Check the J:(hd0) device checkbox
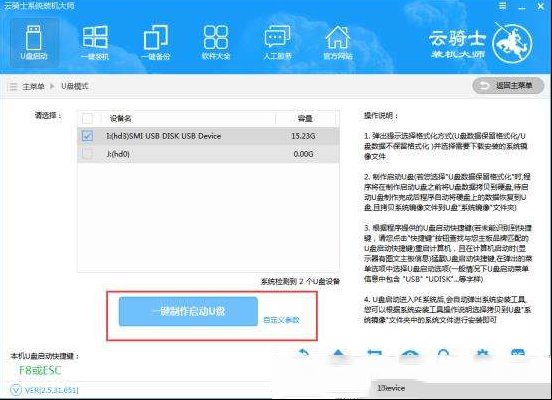552x400 pixels. [87, 154]
